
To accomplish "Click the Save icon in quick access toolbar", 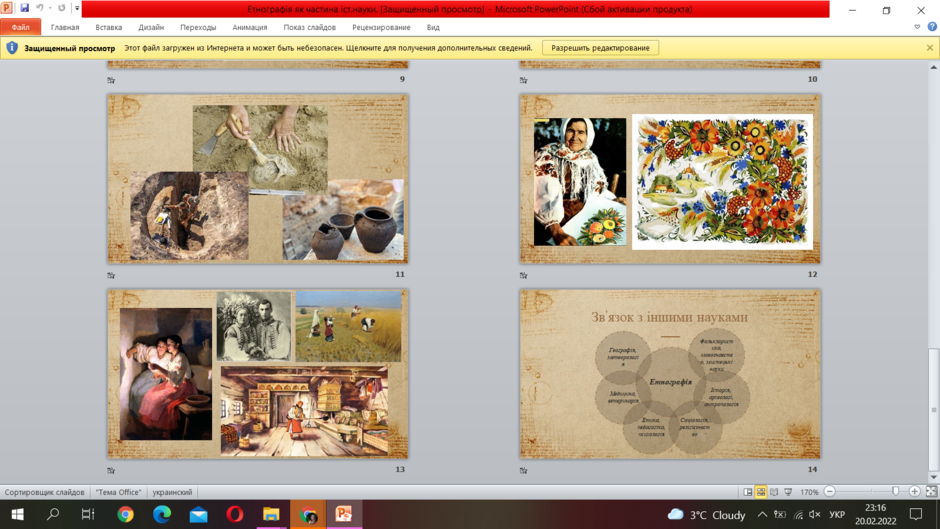I will [25, 8].
